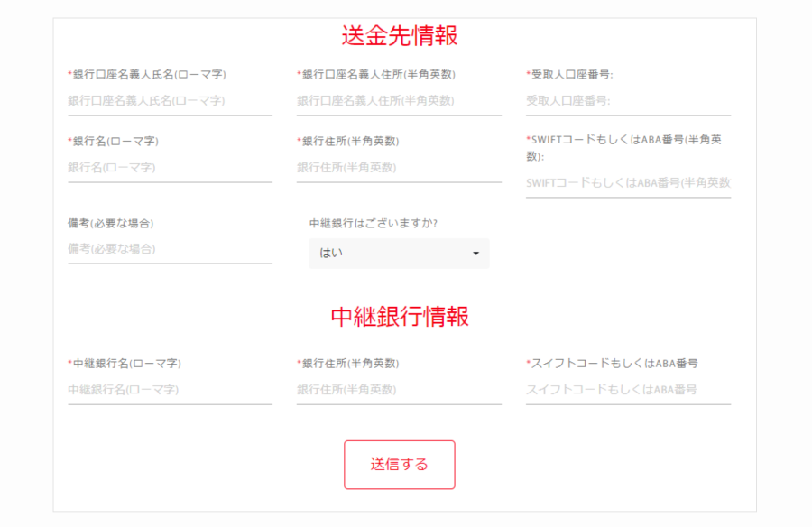Focus the 銀行口座名義人住所(半角英数) text field
The height and width of the screenshot is (527, 812).
point(399,101)
